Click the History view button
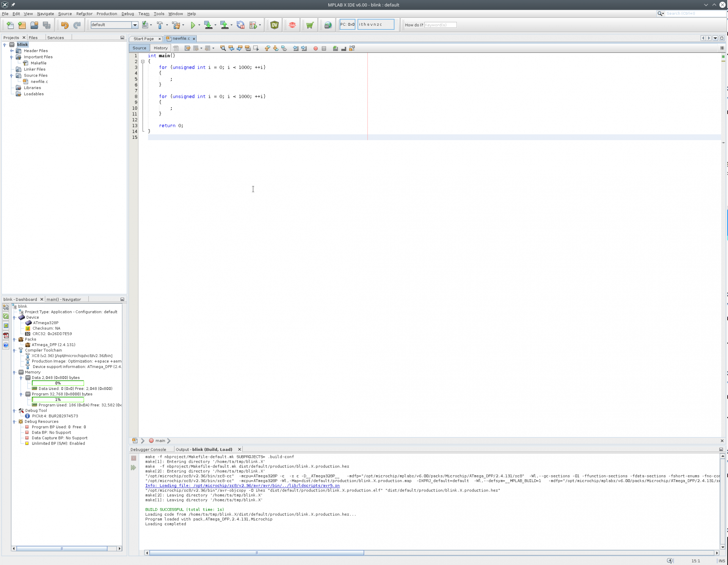728x565 pixels. pos(160,48)
